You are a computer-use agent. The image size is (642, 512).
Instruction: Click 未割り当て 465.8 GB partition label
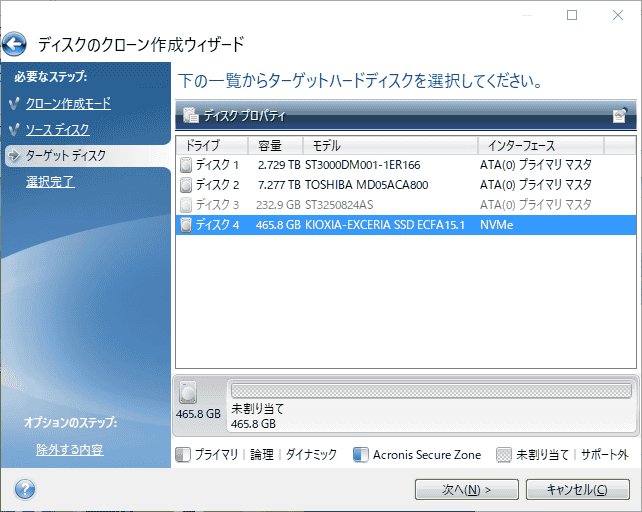258,416
